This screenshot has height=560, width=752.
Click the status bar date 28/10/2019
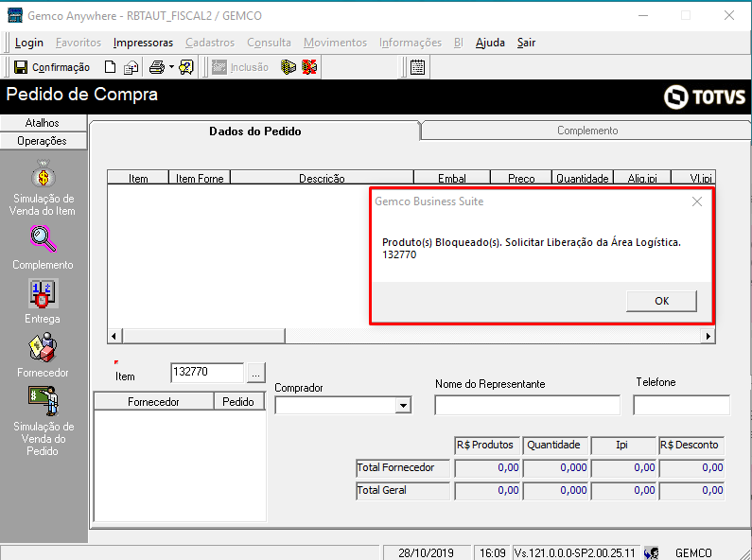pos(426,552)
